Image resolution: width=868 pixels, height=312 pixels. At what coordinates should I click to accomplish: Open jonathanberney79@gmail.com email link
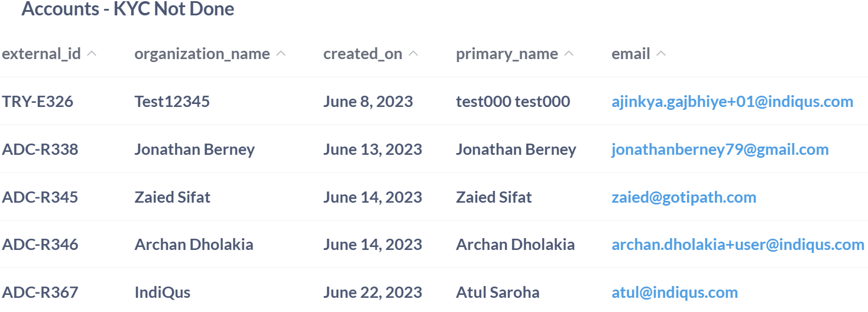point(720,149)
